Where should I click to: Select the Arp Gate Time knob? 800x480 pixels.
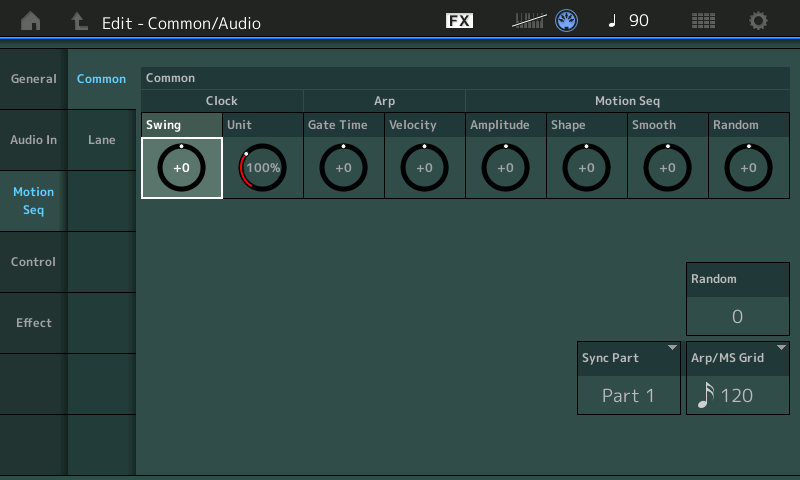click(x=343, y=168)
